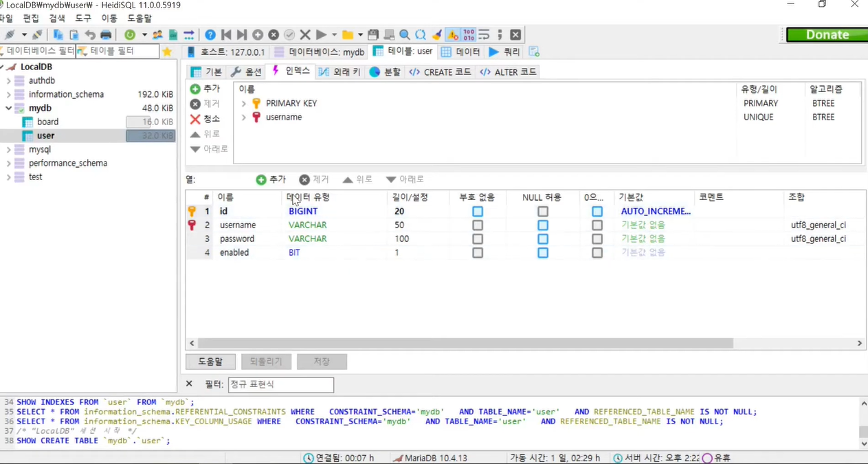Expand the mysql database node
This screenshot has height=464, width=868.
pyautogui.click(x=9, y=149)
